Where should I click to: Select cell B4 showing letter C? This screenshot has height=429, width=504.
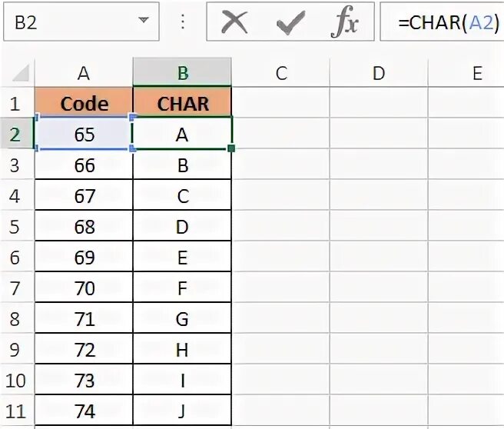pyautogui.click(x=182, y=195)
